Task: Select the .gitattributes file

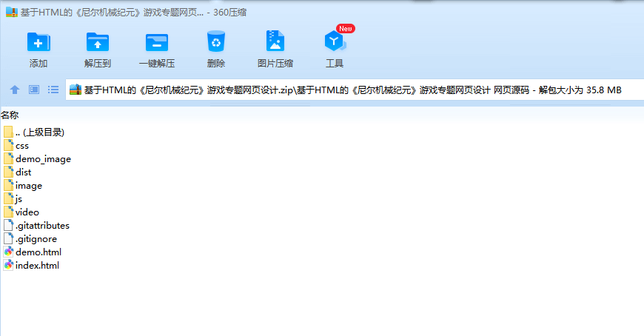Action: click(36, 225)
